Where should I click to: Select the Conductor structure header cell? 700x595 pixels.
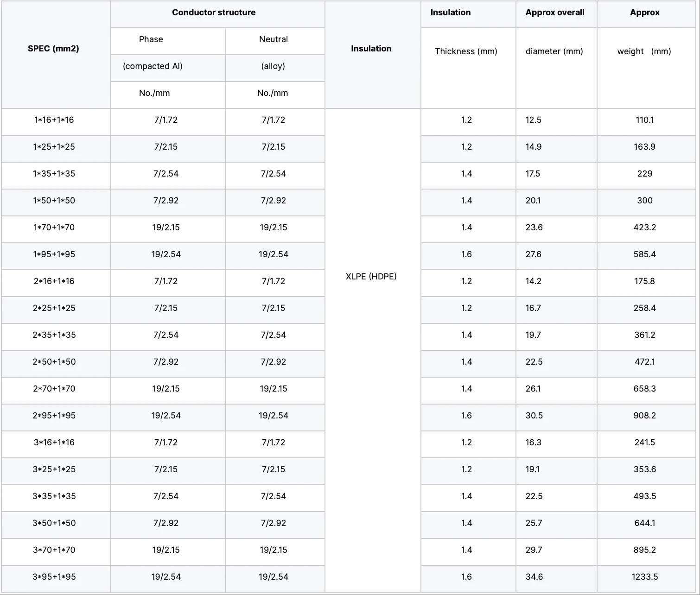pos(214,13)
